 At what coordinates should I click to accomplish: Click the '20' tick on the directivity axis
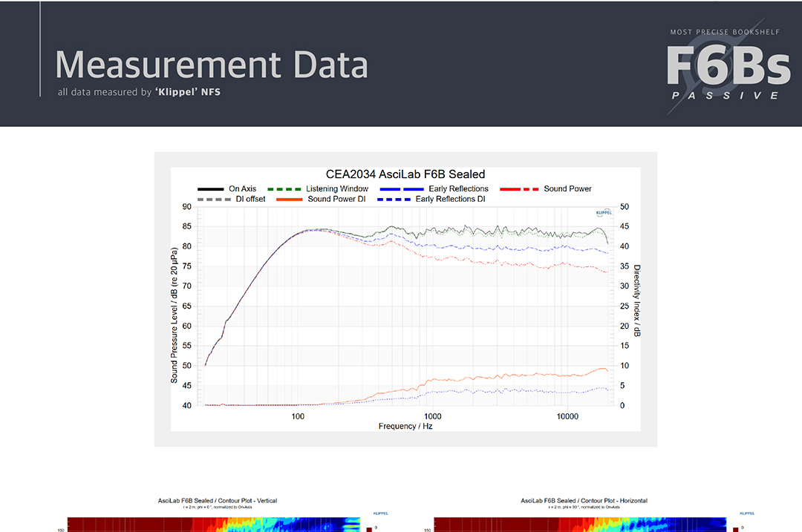coord(625,326)
